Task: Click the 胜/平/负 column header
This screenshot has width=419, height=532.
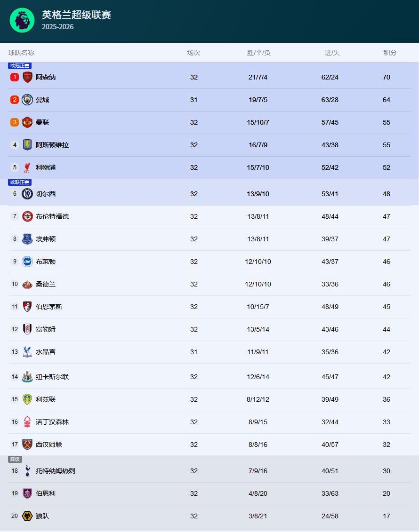Action: 258,53
